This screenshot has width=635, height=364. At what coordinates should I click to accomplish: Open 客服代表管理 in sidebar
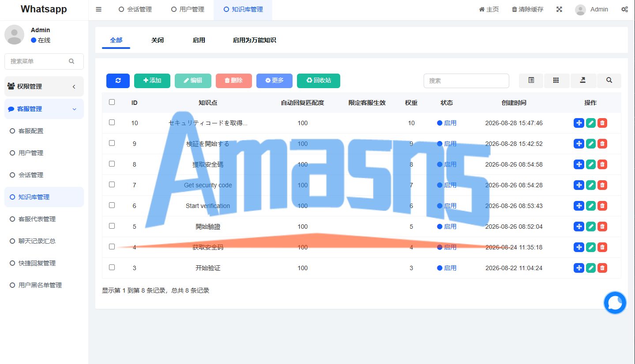44,219
